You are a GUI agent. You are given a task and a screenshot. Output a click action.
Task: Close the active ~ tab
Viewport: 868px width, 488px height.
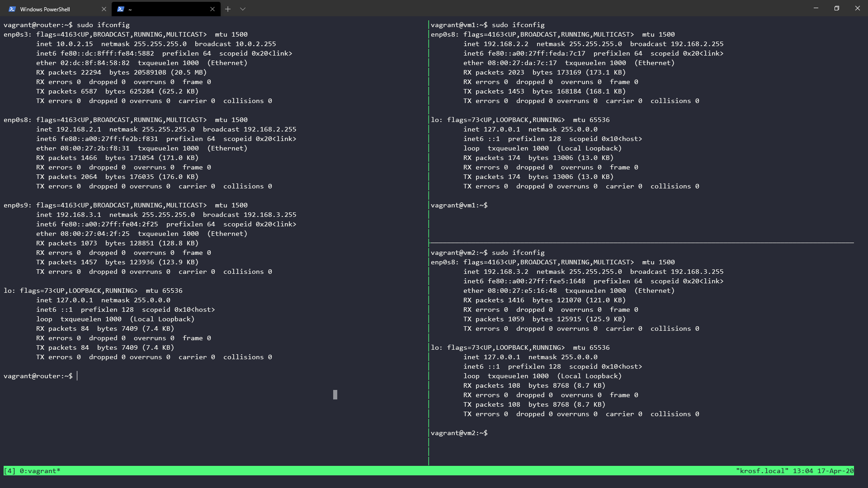(212, 9)
